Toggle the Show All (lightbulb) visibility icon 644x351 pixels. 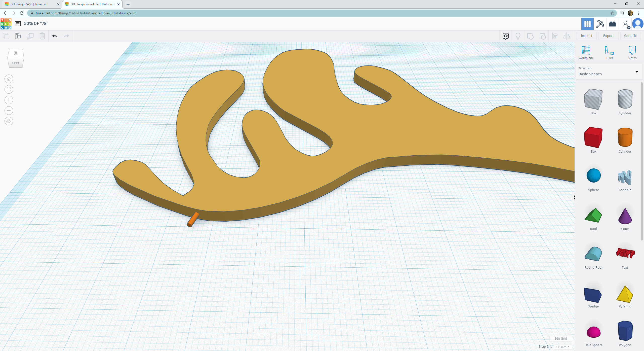[518, 36]
